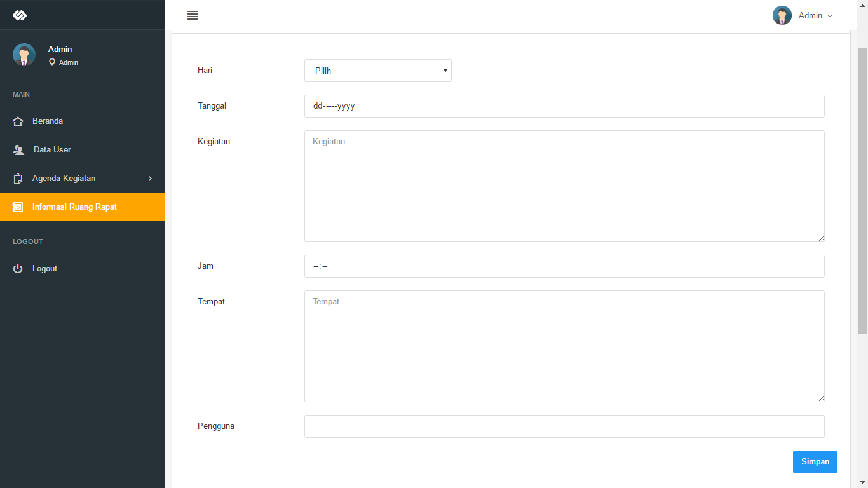868x488 pixels.
Task: Focus the Pengguna input field
Action: tap(564, 426)
